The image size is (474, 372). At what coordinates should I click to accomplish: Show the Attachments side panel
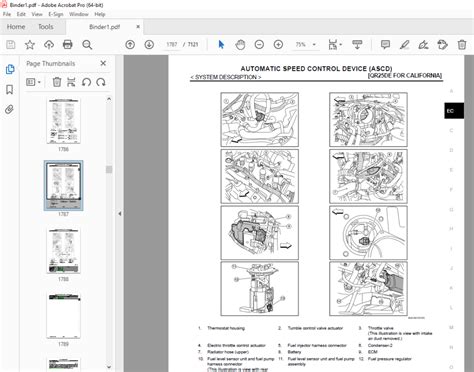[10, 109]
